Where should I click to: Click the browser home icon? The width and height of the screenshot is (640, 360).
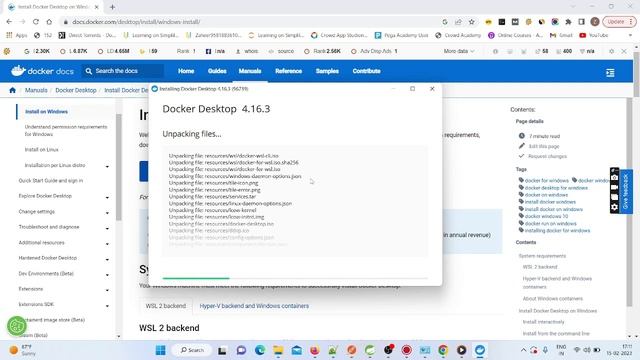point(49,22)
